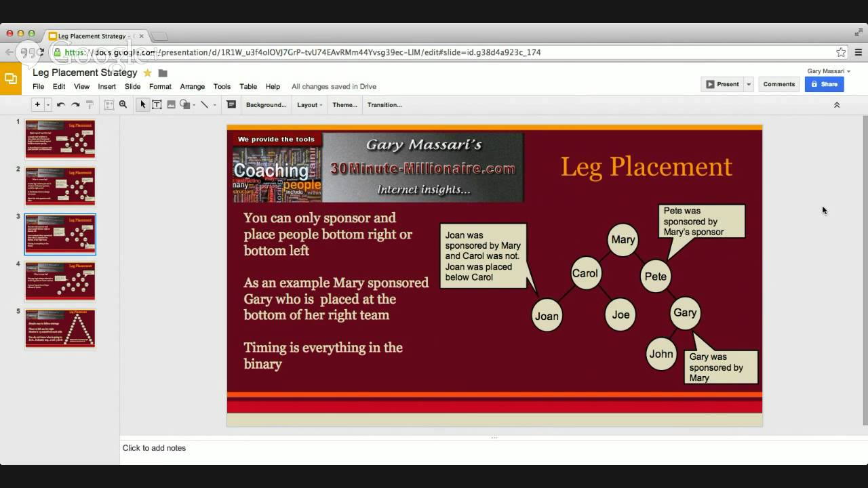The image size is (868, 488).
Task: Open the Background... options
Action: (x=266, y=104)
